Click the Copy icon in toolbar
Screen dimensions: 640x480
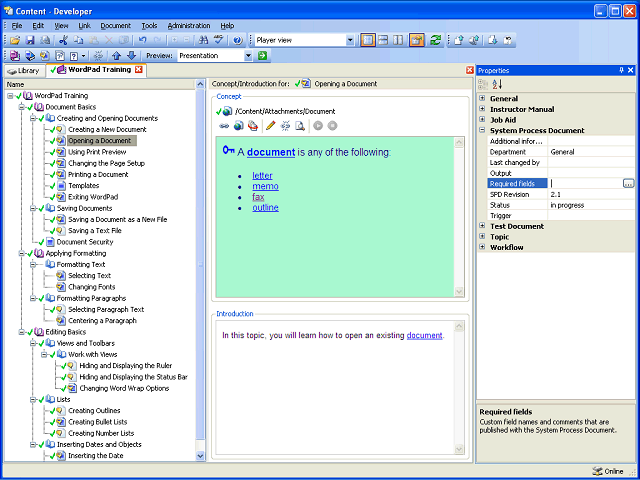78,40
